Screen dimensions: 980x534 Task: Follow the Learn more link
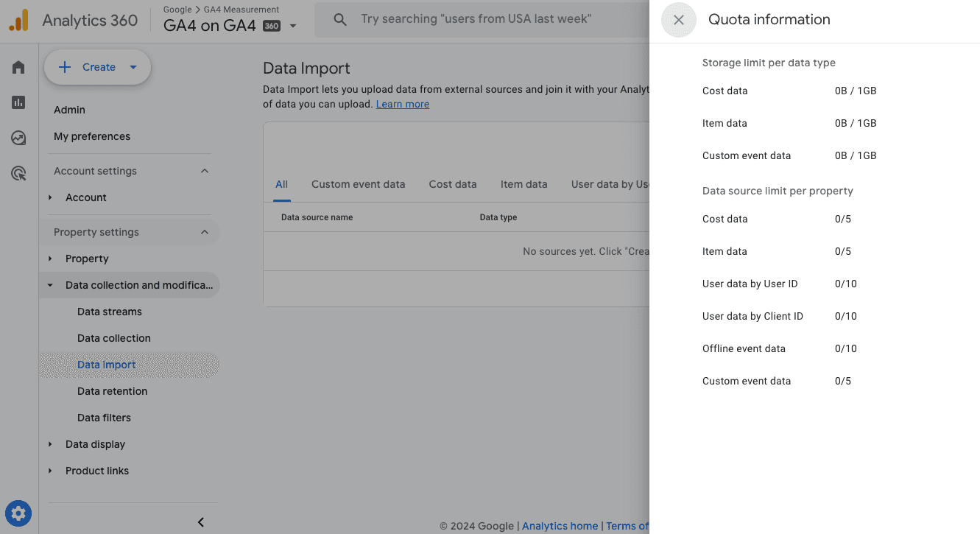402,104
